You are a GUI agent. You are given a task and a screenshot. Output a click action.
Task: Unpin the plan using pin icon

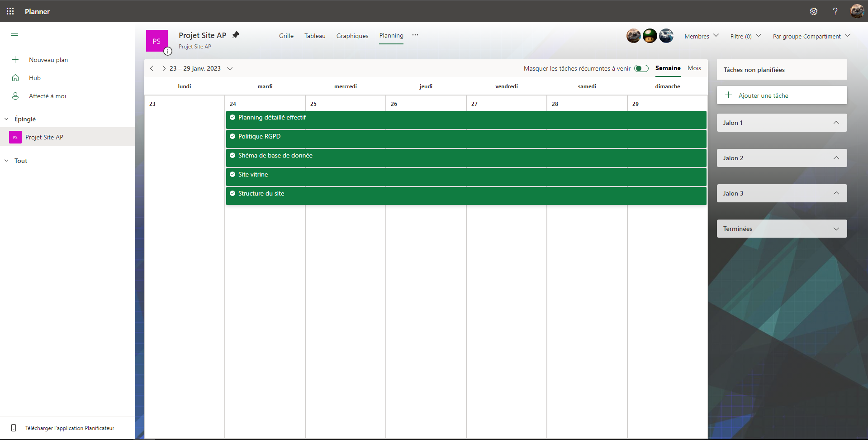(236, 35)
